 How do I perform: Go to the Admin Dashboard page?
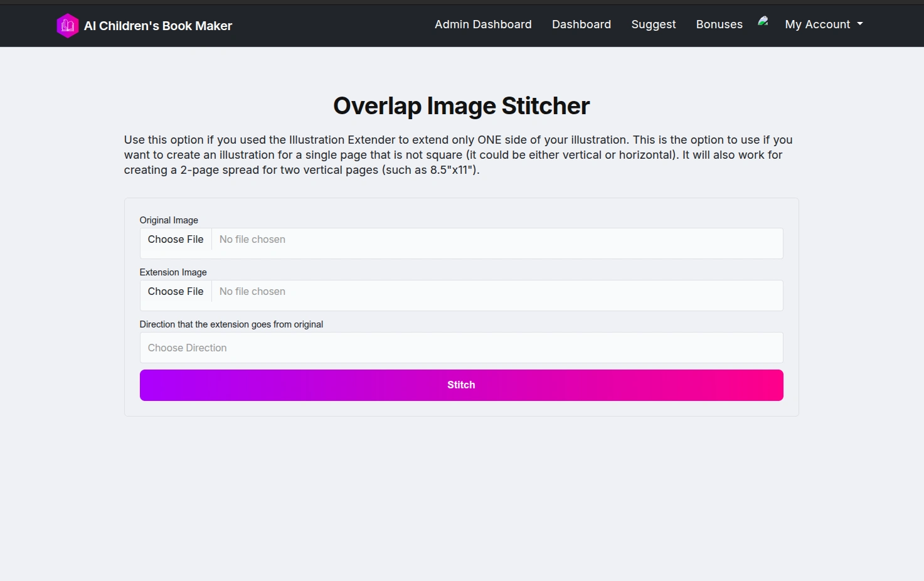pyautogui.click(x=483, y=24)
